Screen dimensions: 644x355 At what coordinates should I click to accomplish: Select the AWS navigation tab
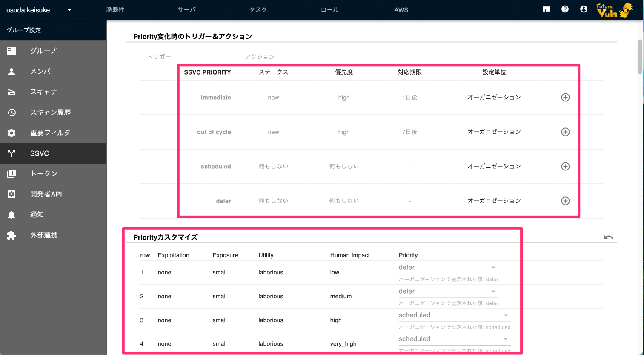pos(401,9)
